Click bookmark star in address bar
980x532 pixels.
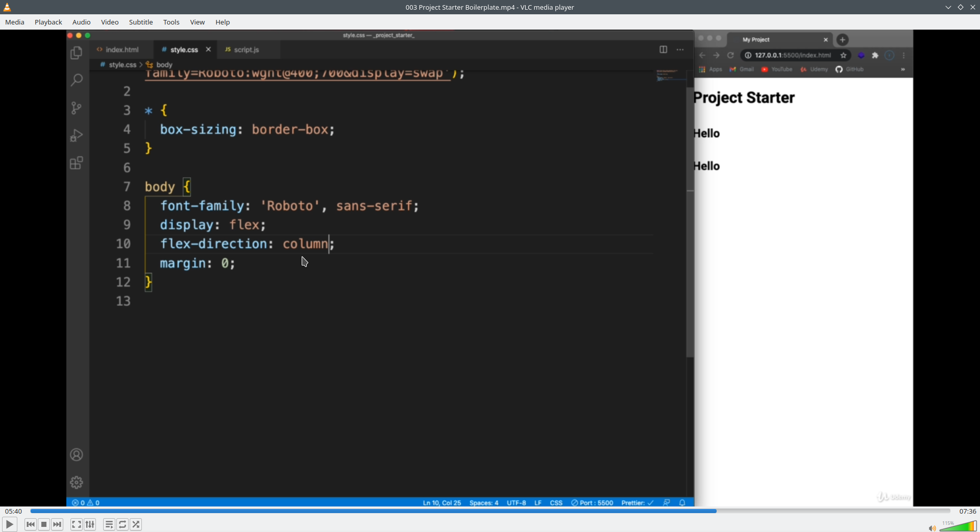point(844,55)
